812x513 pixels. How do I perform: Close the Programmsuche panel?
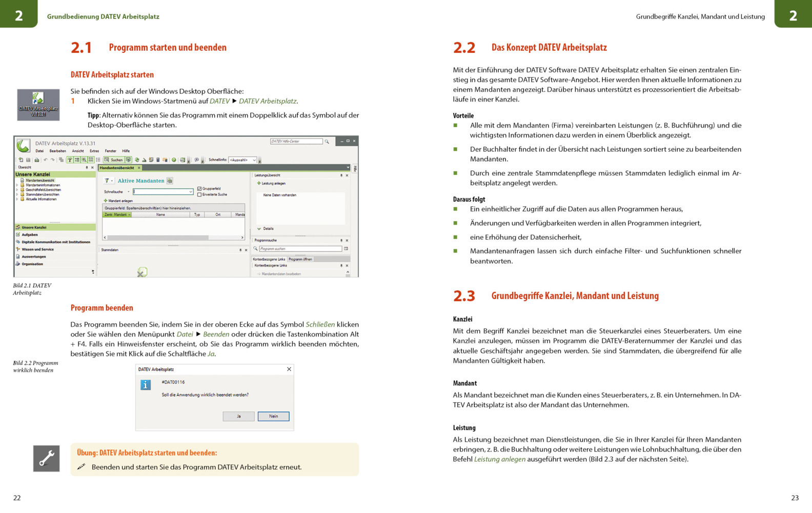pyautogui.click(x=347, y=240)
